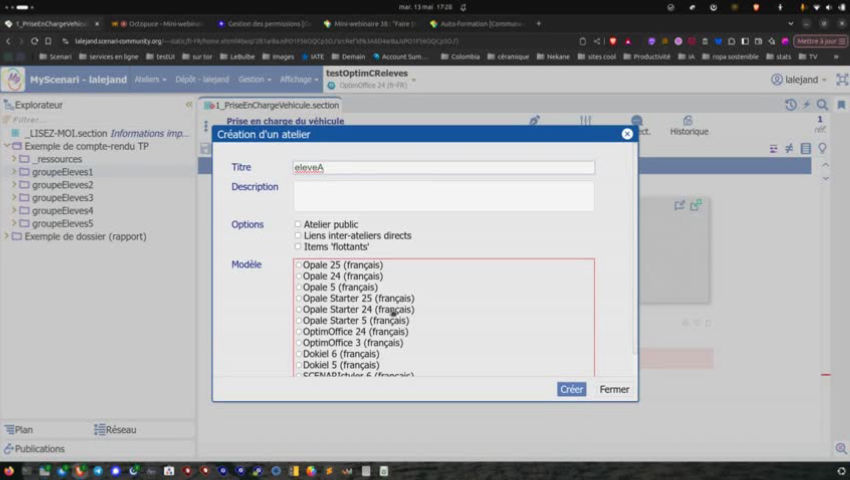Click the browser reload icon

(34, 41)
